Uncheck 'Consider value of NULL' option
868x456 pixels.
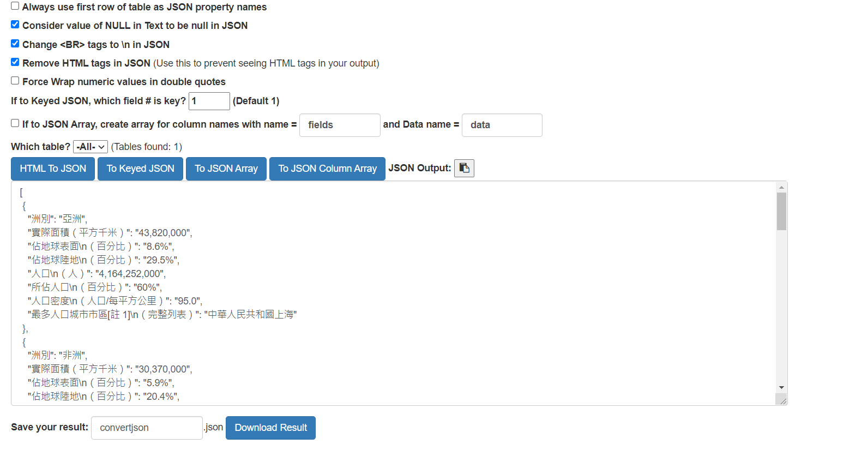pos(15,25)
